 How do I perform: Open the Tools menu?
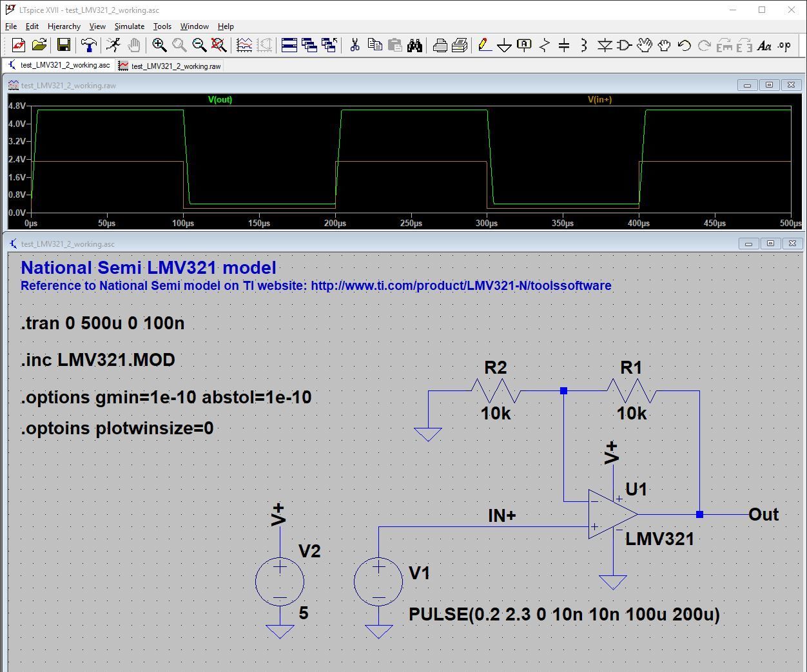162,26
